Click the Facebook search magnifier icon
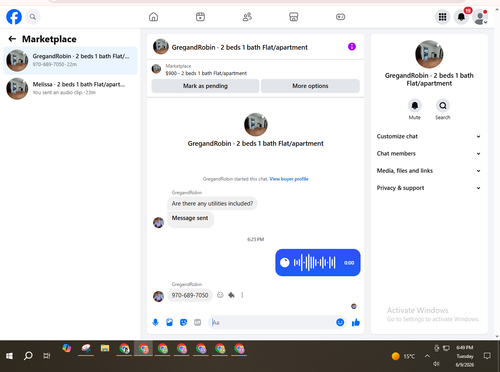This screenshot has height=372, width=500. (33, 17)
